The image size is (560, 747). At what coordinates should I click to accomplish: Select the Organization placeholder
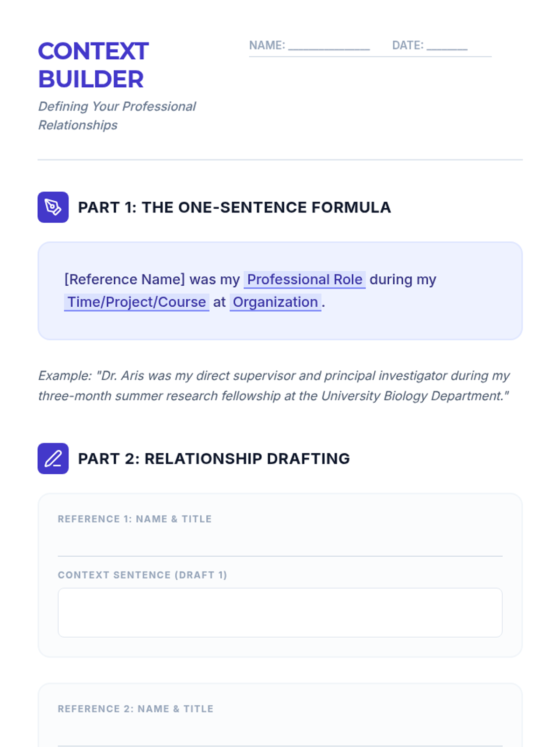click(x=275, y=302)
